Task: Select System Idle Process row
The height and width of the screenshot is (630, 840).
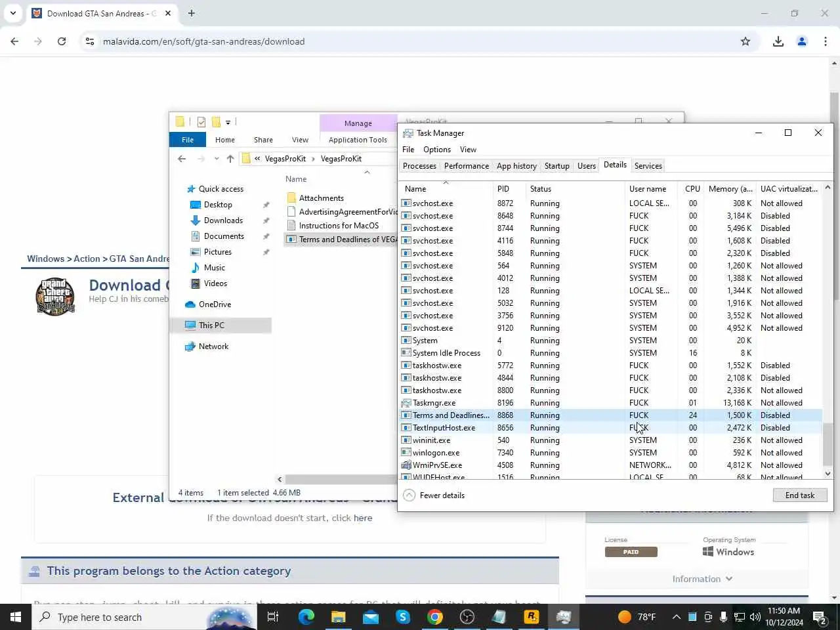Action: tap(610, 353)
